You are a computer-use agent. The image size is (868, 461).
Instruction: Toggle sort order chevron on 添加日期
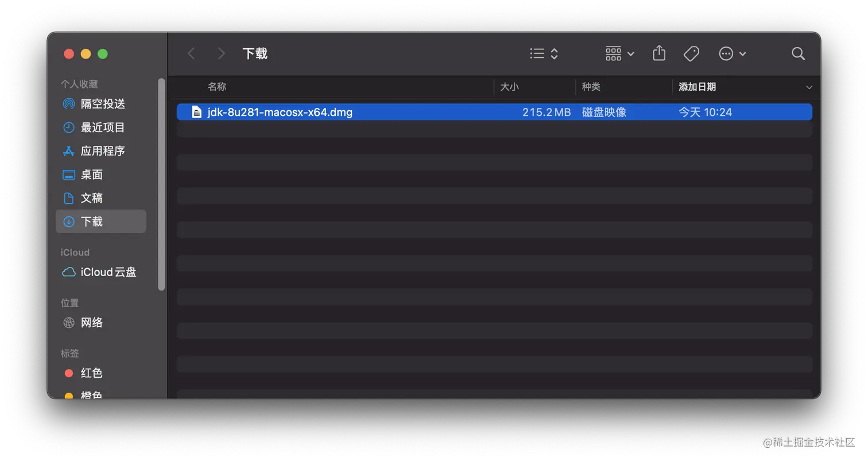(809, 87)
